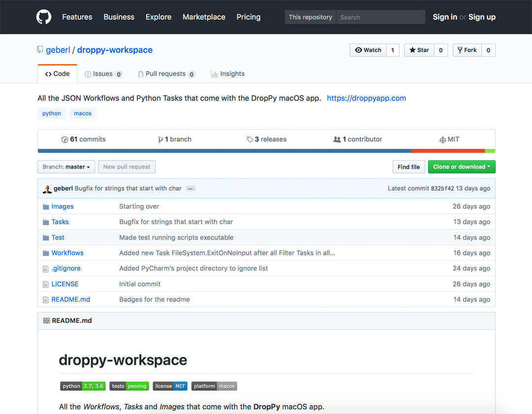
Task: Click the Watch button
Action: pos(368,50)
